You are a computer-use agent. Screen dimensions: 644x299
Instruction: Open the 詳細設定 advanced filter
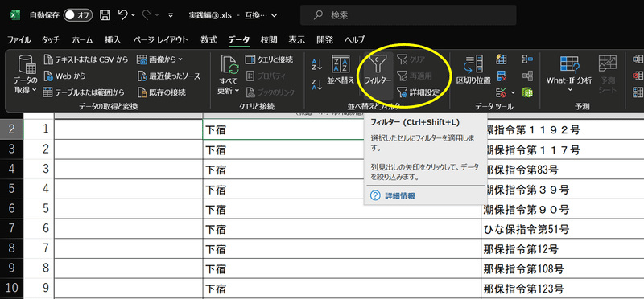[x=418, y=92]
